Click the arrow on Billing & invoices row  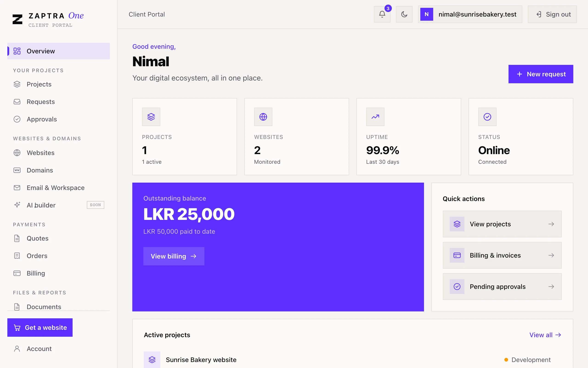[551, 255]
